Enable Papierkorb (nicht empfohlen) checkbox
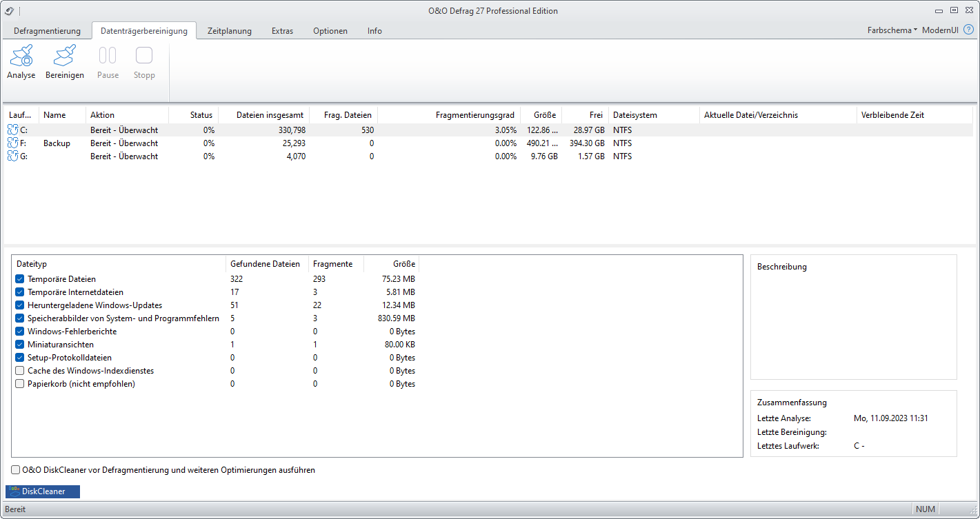Screen dimensions: 980x519 [20, 384]
